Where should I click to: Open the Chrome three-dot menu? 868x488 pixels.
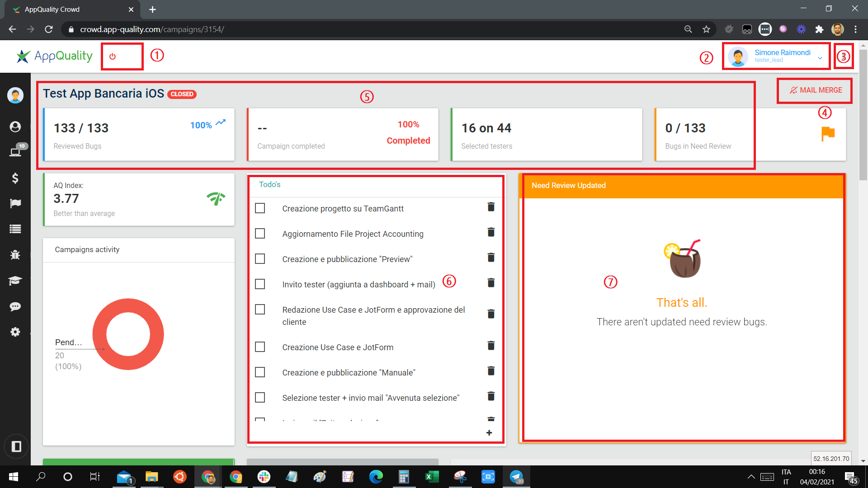[855, 29]
